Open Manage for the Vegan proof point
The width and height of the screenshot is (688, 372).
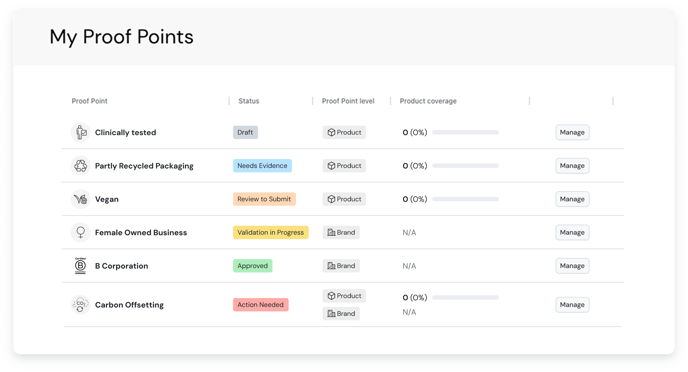coord(572,199)
